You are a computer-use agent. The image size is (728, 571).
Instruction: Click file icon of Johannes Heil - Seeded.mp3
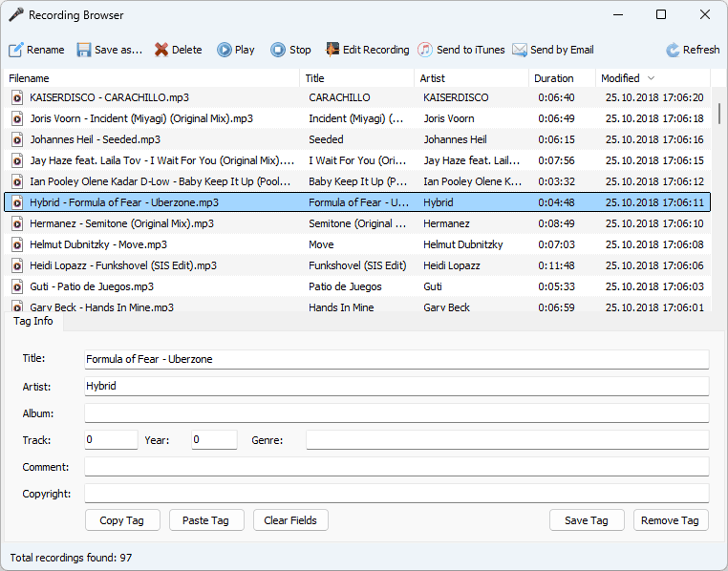17,139
